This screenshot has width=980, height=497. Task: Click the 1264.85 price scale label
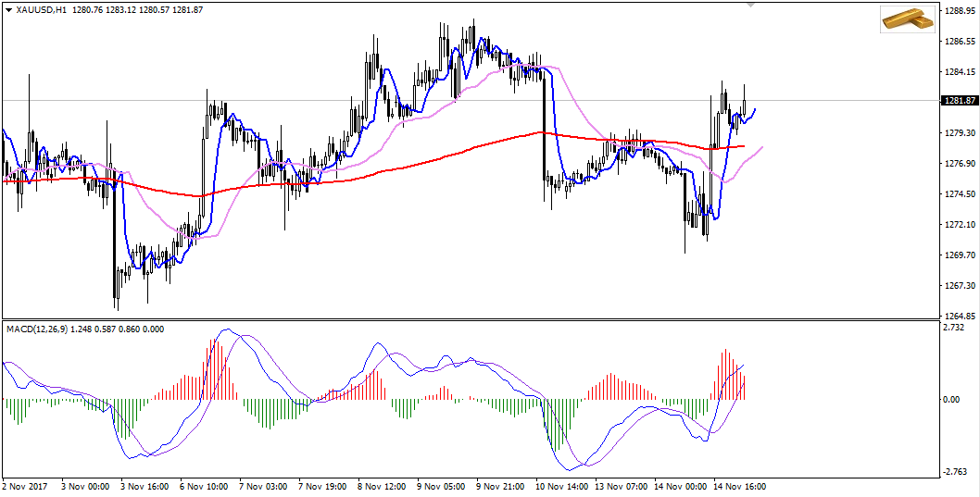[961, 316]
